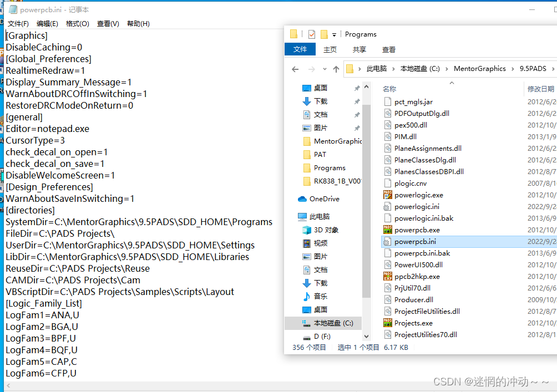This screenshot has width=557, height=392.
Task: Select 此电脑 node in navigation pane
Action: tap(320, 217)
